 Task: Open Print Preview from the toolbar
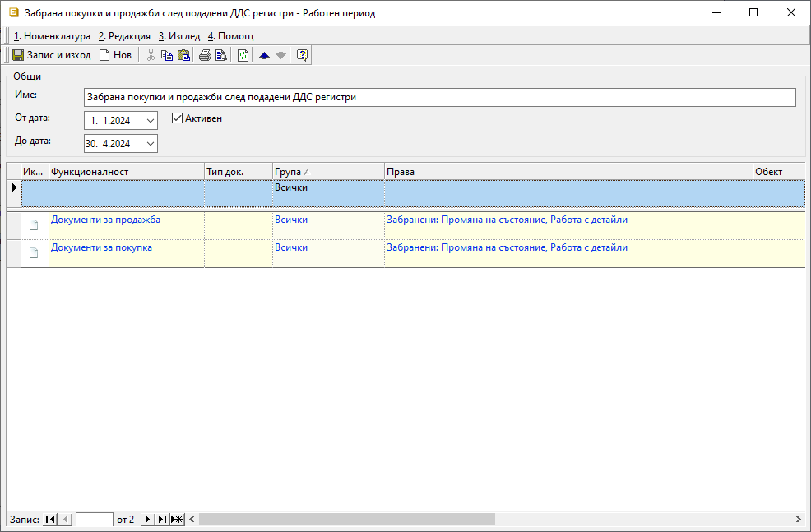pyautogui.click(x=221, y=56)
